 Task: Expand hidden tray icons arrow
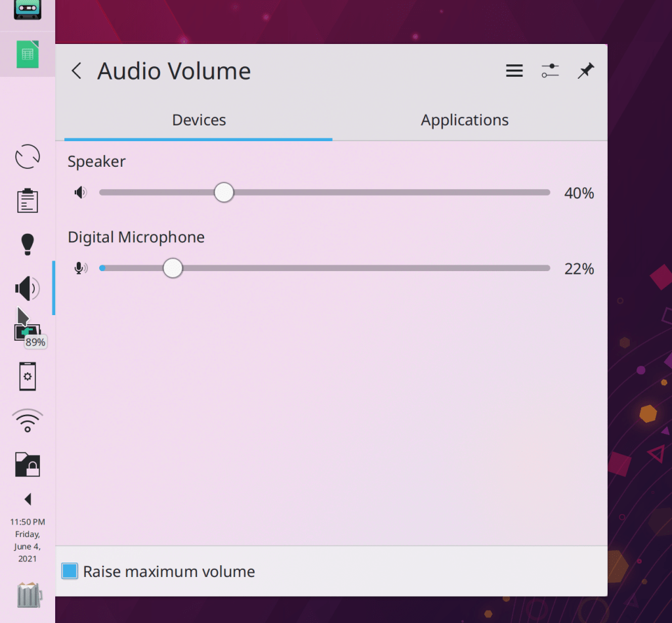point(28,500)
